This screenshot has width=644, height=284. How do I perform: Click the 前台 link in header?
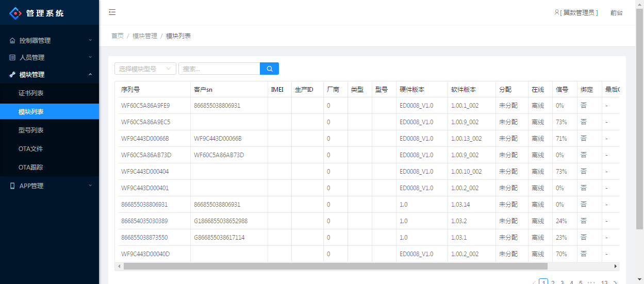point(616,13)
